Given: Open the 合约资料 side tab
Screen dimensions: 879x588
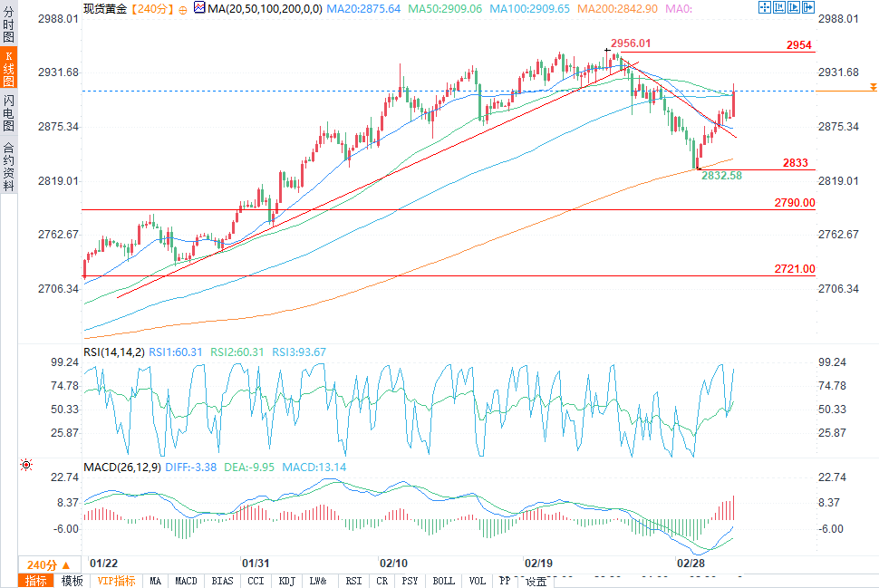Looking at the screenshot, I should [x=8, y=167].
